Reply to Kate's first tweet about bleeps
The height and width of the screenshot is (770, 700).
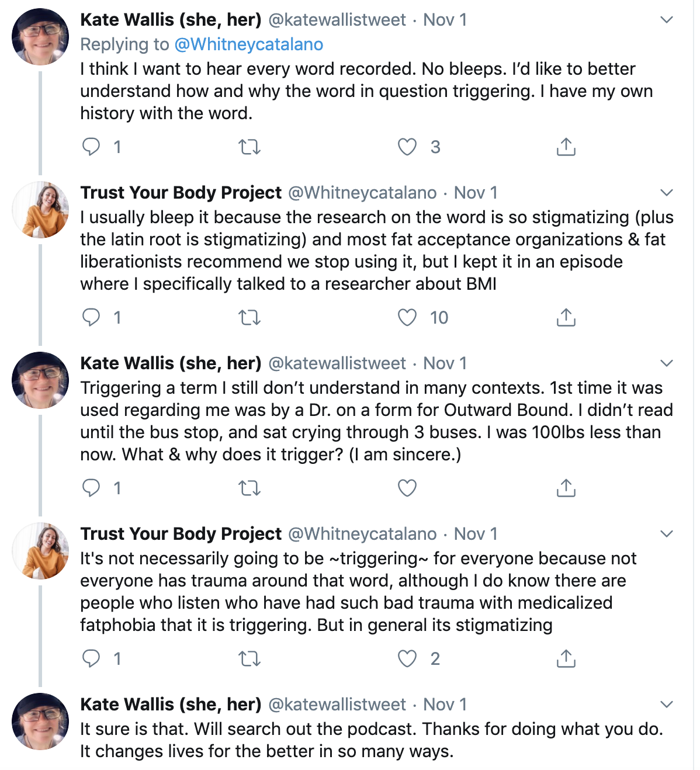(x=91, y=147)
